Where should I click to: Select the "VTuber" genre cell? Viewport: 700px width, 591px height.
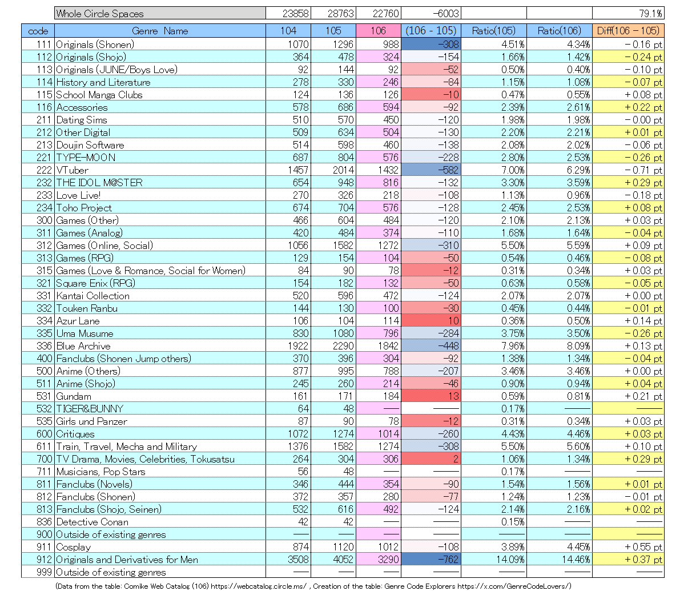pos(160,170)
